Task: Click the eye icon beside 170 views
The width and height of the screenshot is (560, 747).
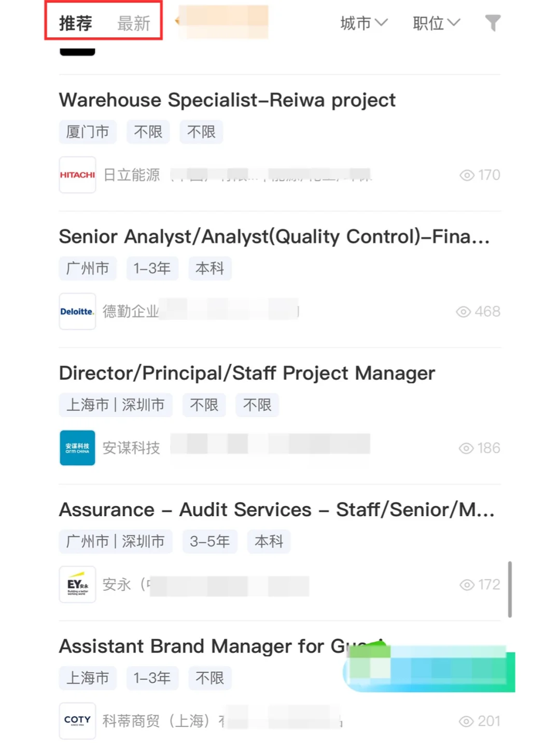Action: point(467,175)
